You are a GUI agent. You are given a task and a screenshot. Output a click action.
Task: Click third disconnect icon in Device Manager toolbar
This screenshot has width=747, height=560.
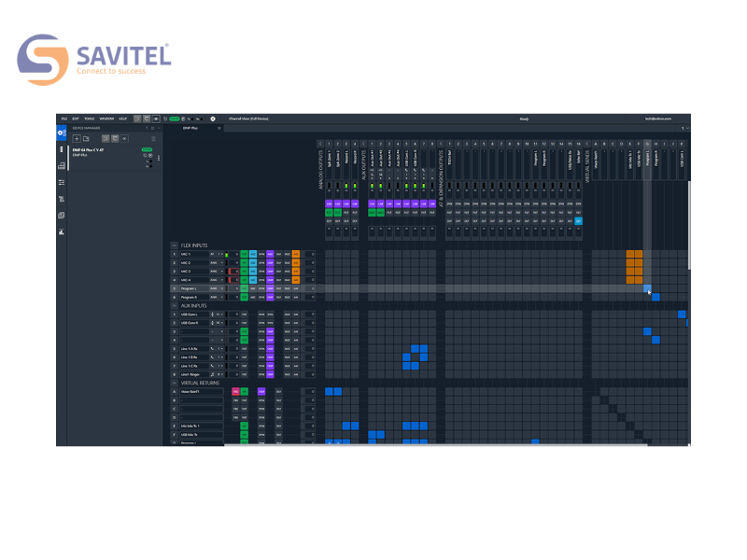124,138
